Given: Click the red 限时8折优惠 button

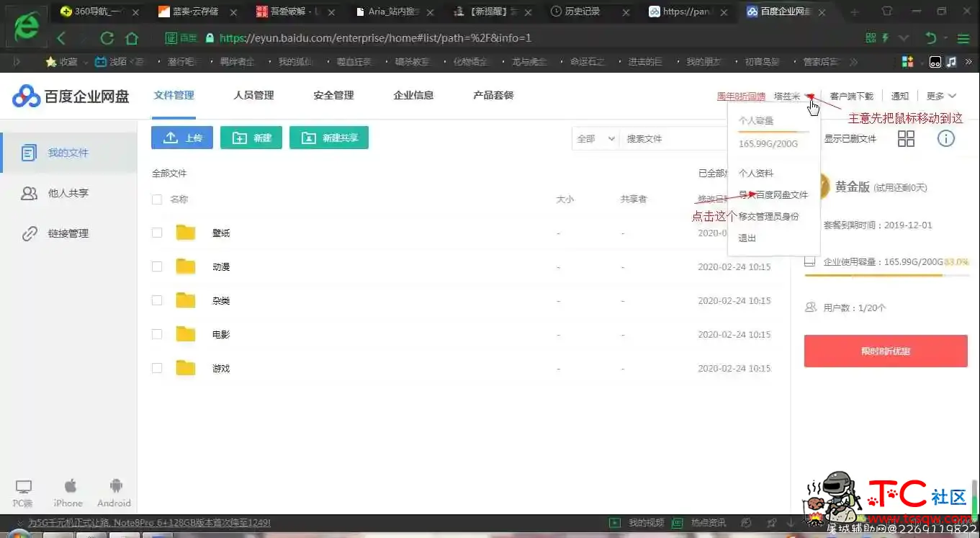Looking at the screenshot, I should tap(886, 351).
